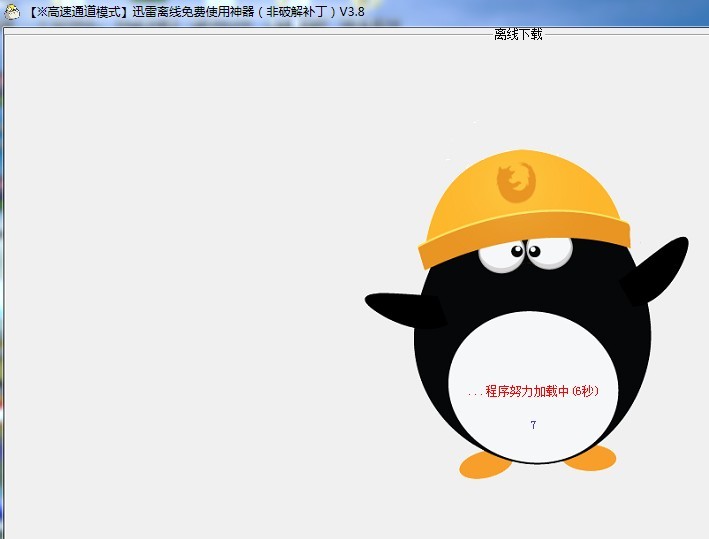Click the penguin mascot loading image
Viewport: 709px width, 539px height.
click(527, 314)
